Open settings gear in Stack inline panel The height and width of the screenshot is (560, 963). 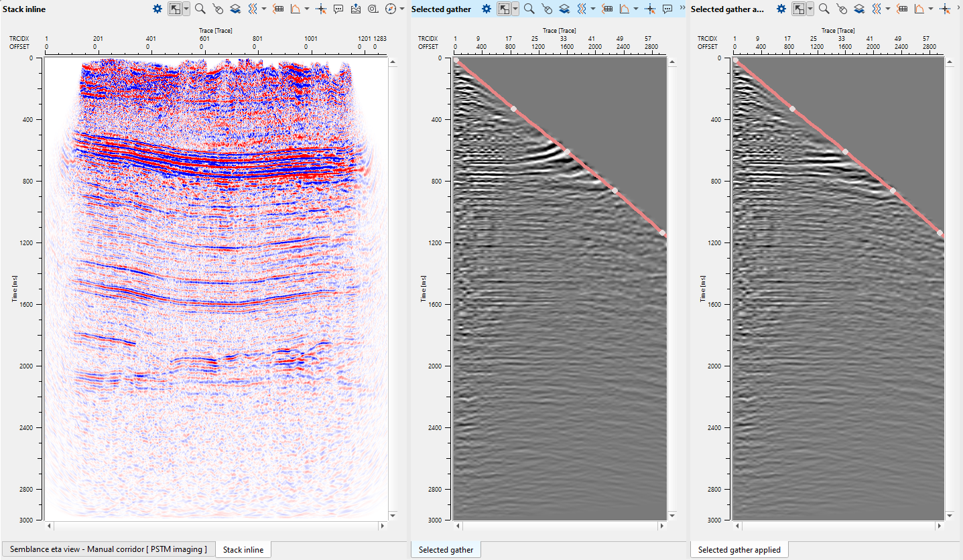[157, 9]
